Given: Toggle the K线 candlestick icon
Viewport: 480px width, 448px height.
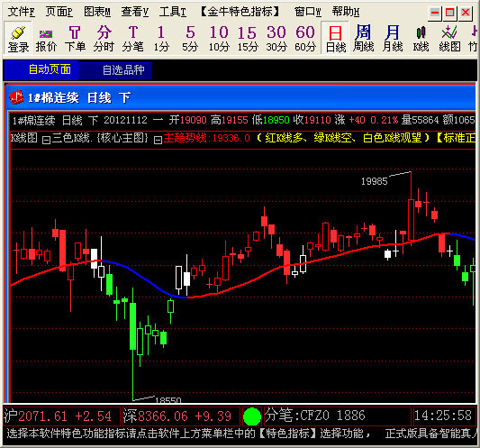Looking at the screenshot, I should coord(421,38).
